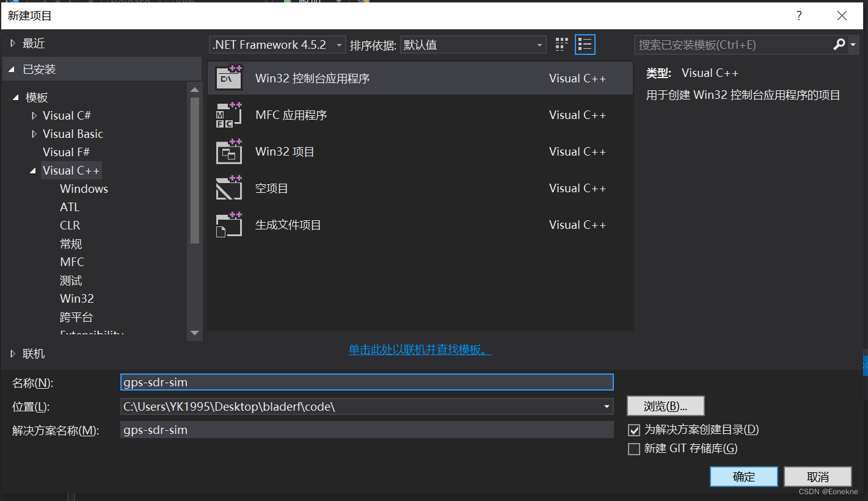Click the tree scrollbar down arrow
The width and height of the screenshot is (868, 501).
[195, 333]
